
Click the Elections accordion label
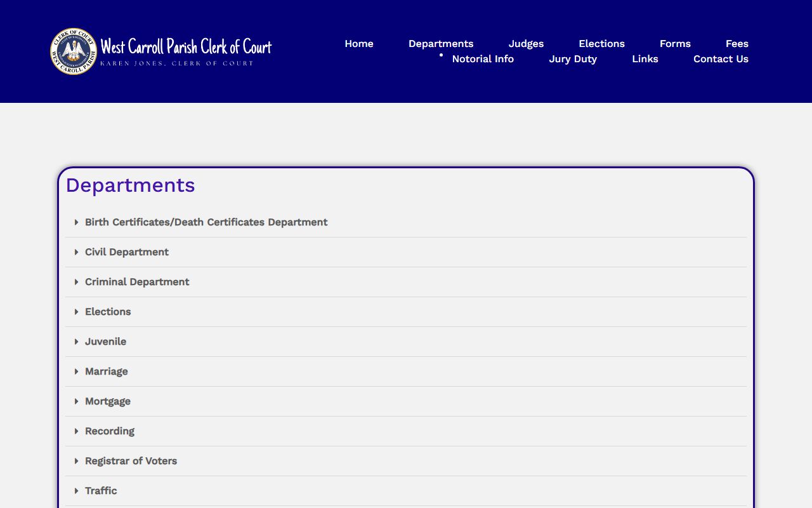coord(108,312)
